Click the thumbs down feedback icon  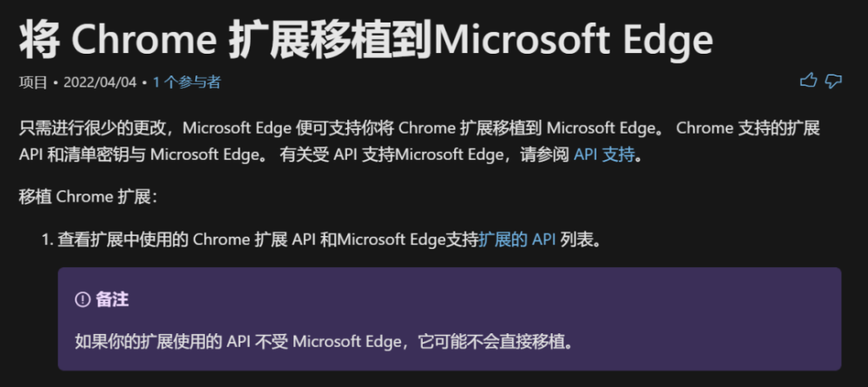pyautogui.click(x=833, y=82)
